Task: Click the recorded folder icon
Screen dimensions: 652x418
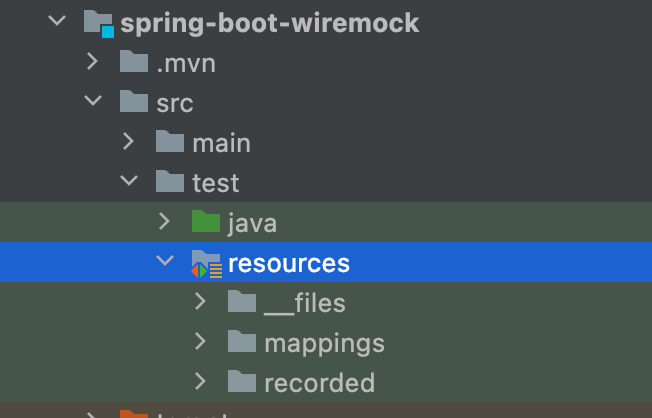Action: (x=242, y=381)
